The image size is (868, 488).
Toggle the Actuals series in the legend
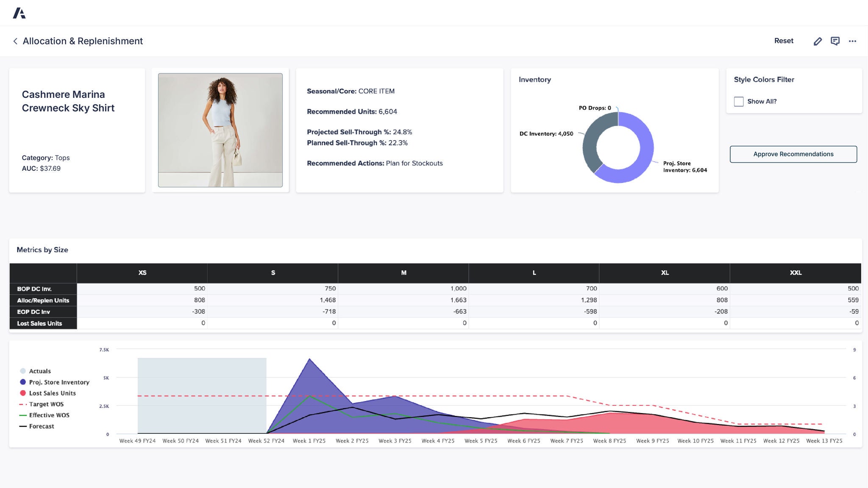click(x=40, y=371)
